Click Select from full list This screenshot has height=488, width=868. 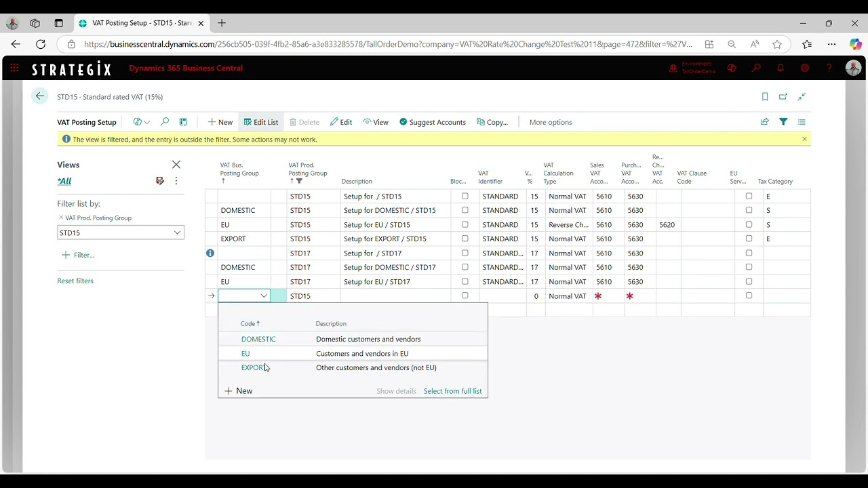tap(452, 391)
